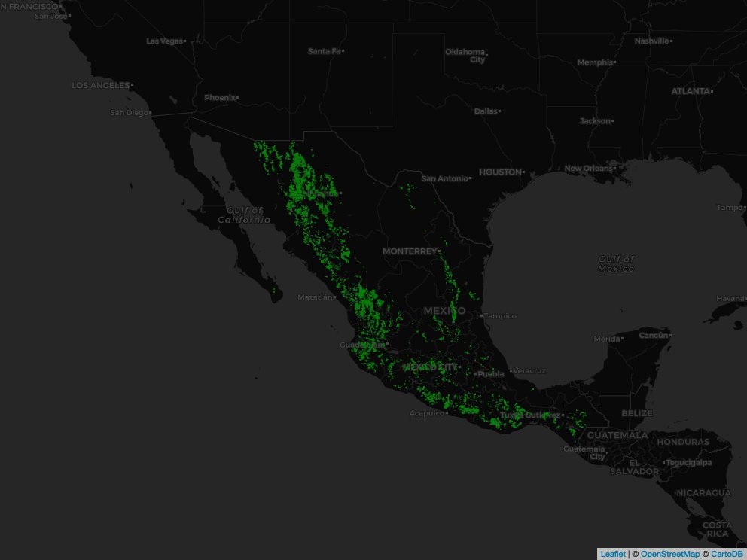Open the OpenStreetMap attribution link
The width and height of the screenshot is (747, 560).
(669, 554)
